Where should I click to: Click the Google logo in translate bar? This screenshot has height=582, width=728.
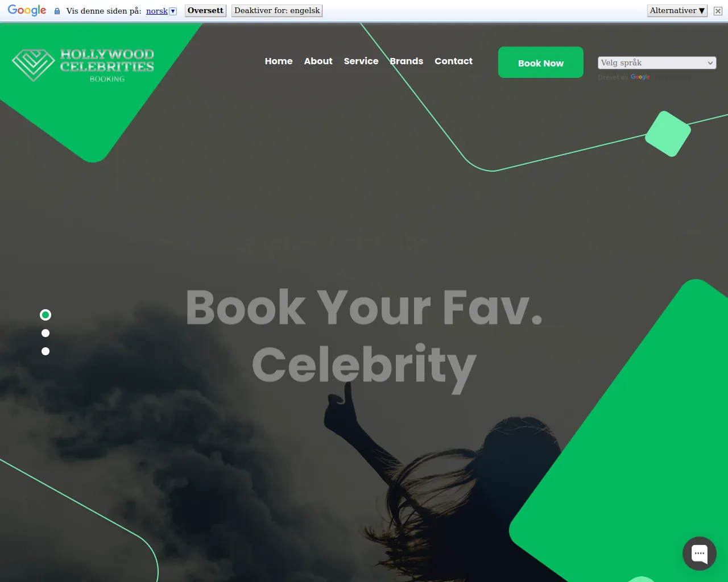click(x=27, y=10)
